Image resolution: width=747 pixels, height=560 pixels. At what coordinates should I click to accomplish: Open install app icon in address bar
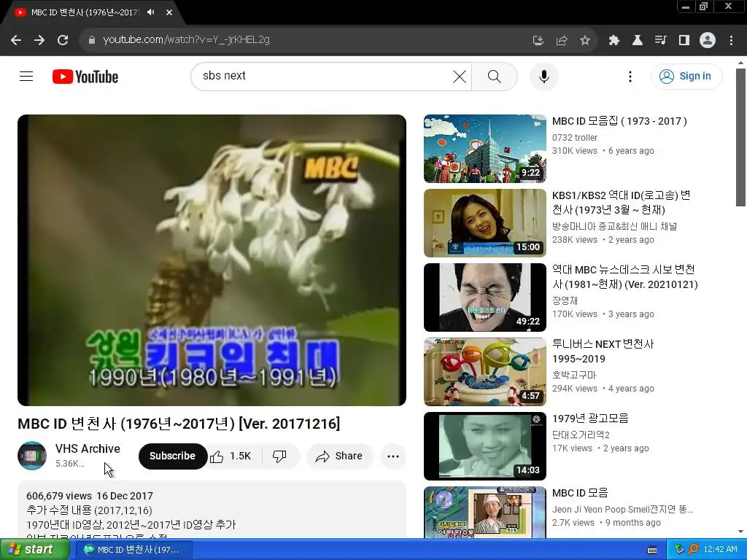(x=538, y=40)
